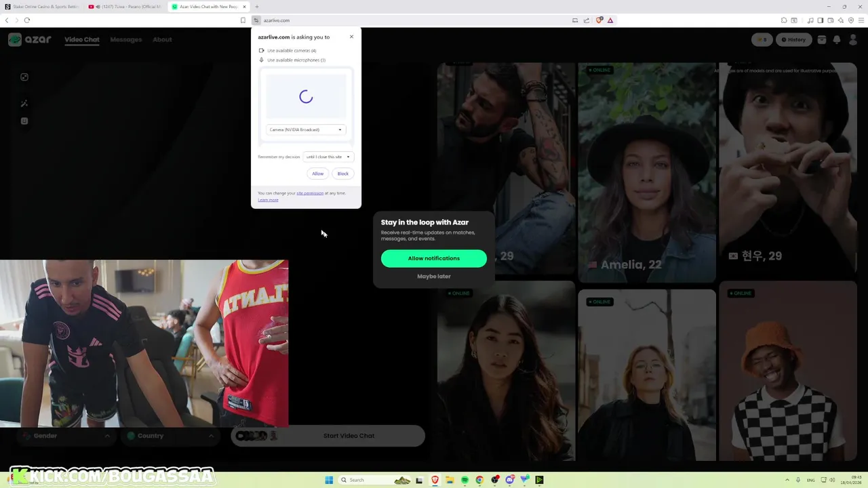
Task: Open the Azar profile avatar
Action: click(852, 39)
